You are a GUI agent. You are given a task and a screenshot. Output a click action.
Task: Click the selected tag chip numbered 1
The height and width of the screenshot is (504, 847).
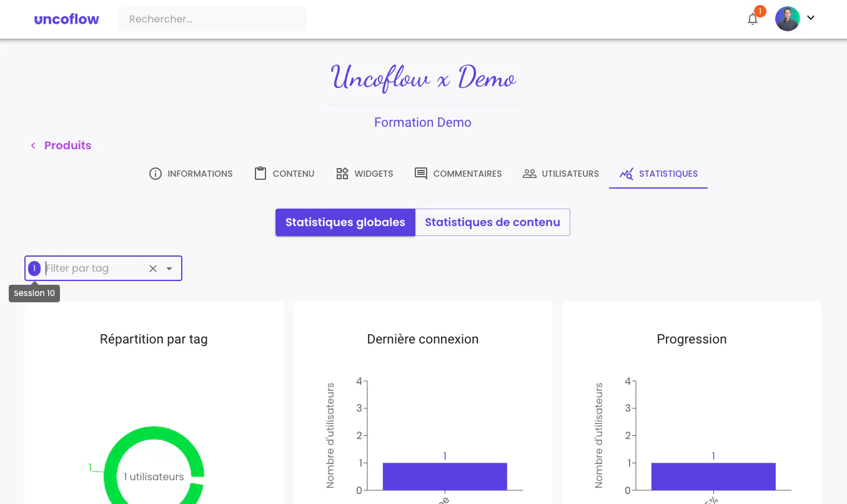[x=34, y=269]
